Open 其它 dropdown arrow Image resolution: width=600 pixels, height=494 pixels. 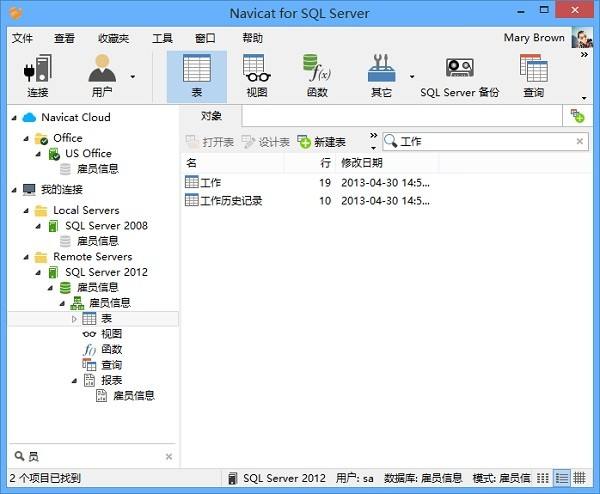pyautogui.click(x=412, y=77)
